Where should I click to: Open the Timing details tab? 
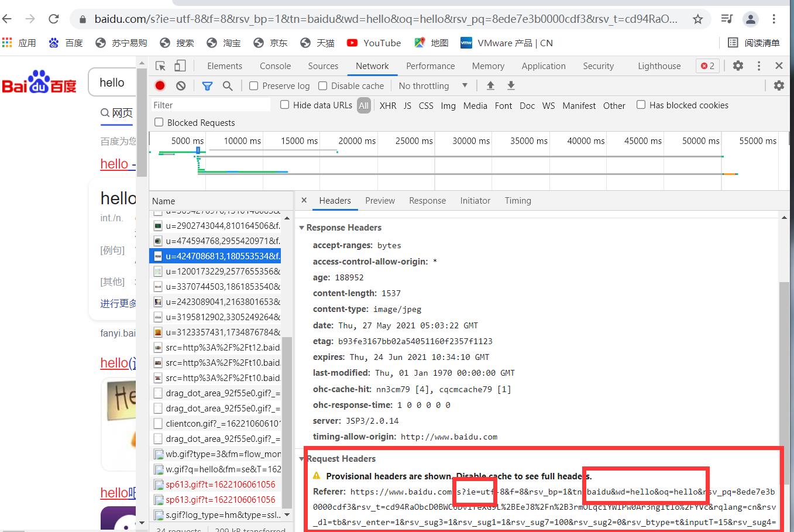tap(518, 200)
